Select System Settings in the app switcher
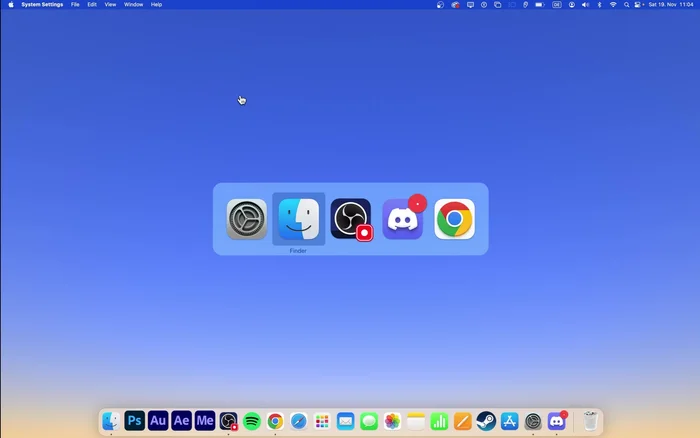 click(x=246, y=219)
